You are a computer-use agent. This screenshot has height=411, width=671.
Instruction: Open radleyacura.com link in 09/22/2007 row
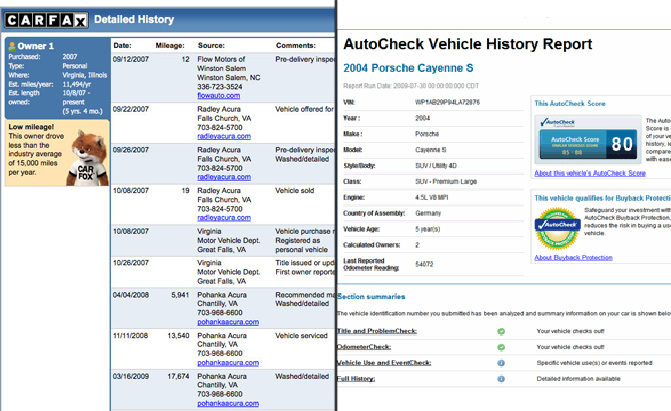pyautogui.click(x=224, y=136)
